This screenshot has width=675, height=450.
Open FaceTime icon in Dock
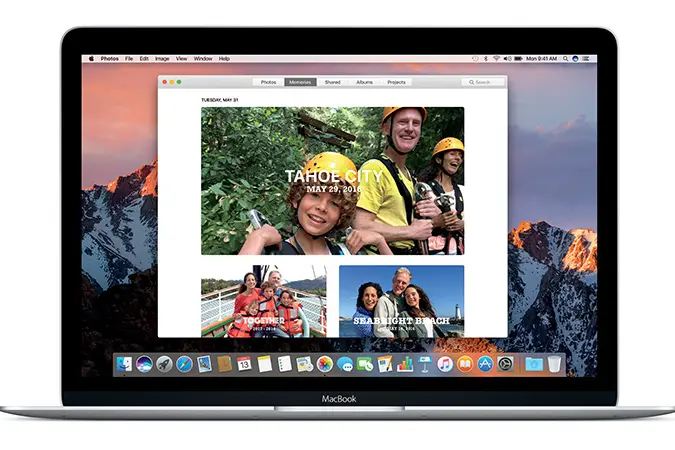(365, 364)
